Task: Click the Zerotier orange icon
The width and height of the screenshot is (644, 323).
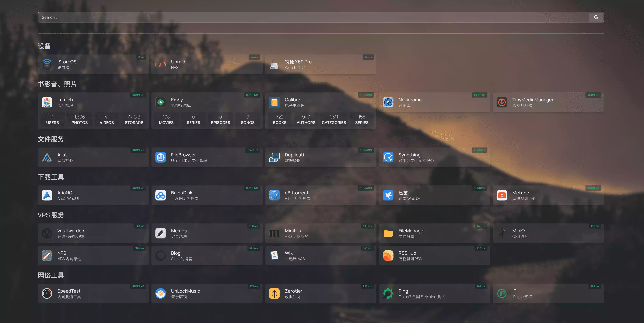Action: 274,294
